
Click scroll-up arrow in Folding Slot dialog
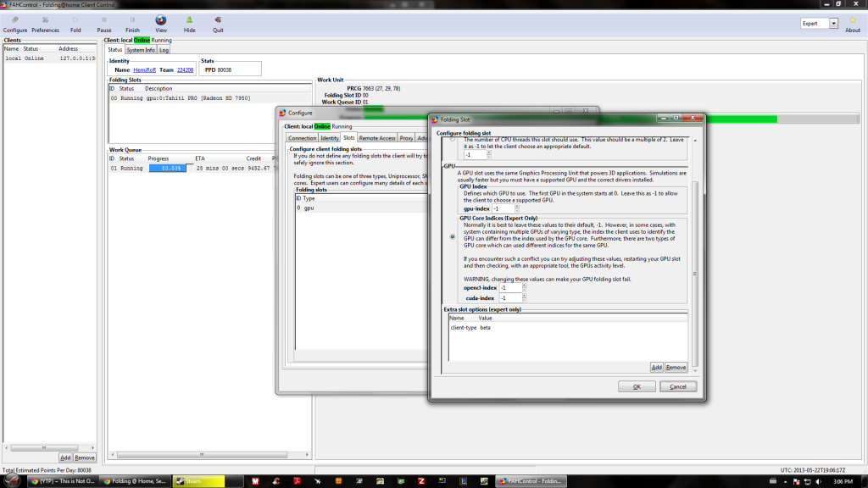click(695, 141)
